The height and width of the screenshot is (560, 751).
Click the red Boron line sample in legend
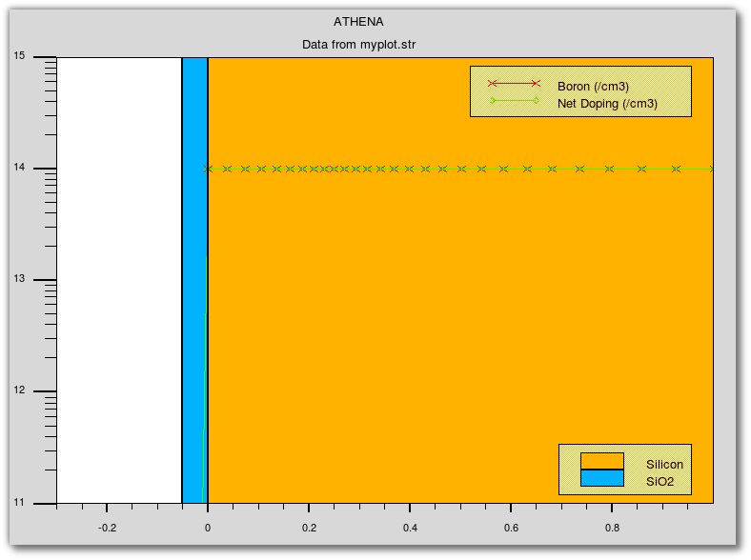click(x=514, y=84)
